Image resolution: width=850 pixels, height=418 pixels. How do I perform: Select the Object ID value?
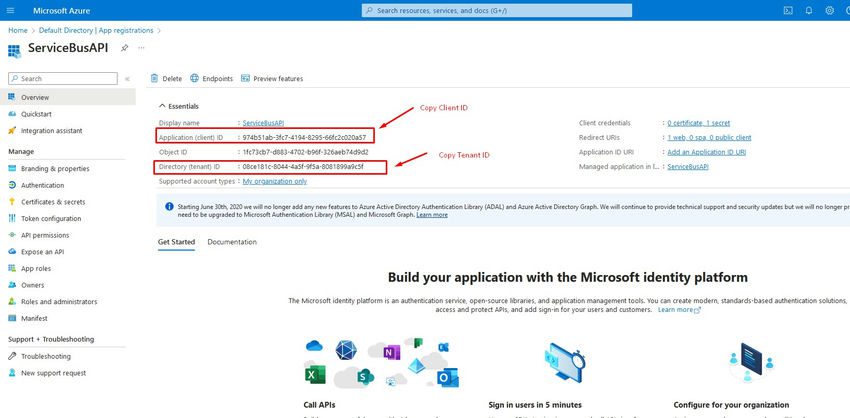point(306,152)
